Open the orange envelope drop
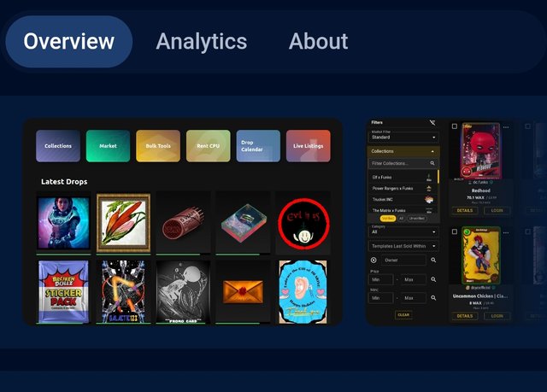The height and width of the screenshot is (392, 547). point(243,291)
